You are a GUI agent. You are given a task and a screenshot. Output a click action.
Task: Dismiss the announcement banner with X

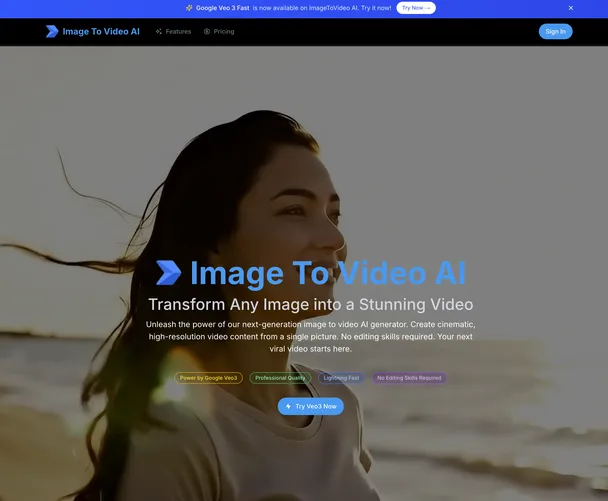pyautogui.click(x=571, y=8)
